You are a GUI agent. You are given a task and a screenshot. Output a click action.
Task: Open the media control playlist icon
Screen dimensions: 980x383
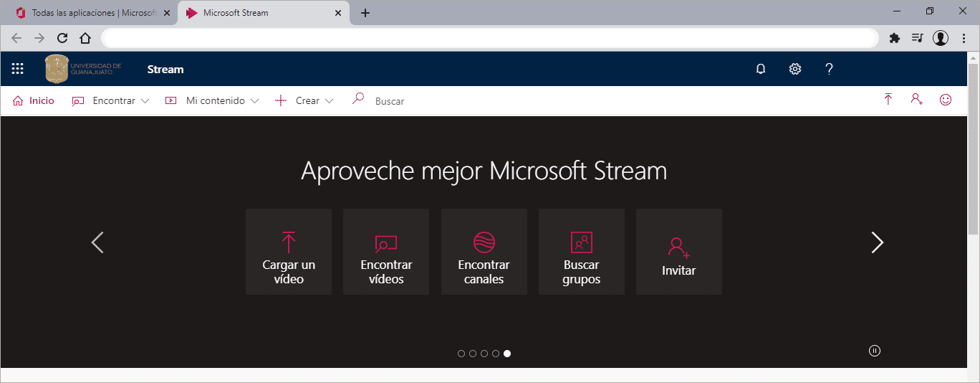918,38
